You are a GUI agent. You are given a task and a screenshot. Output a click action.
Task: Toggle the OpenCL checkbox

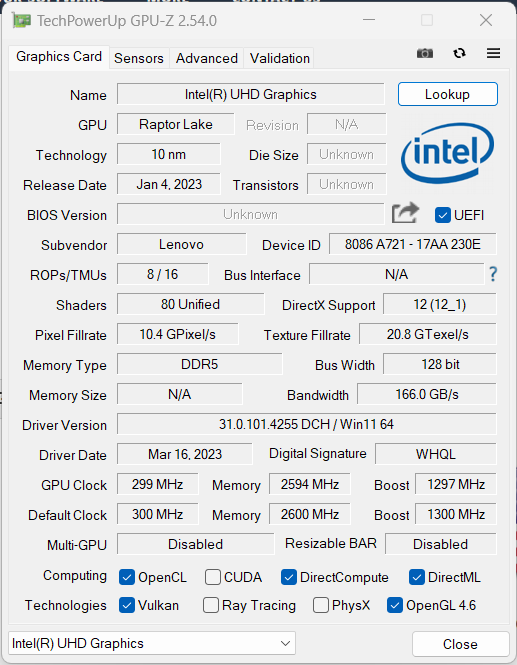click(x=127, y=577)
